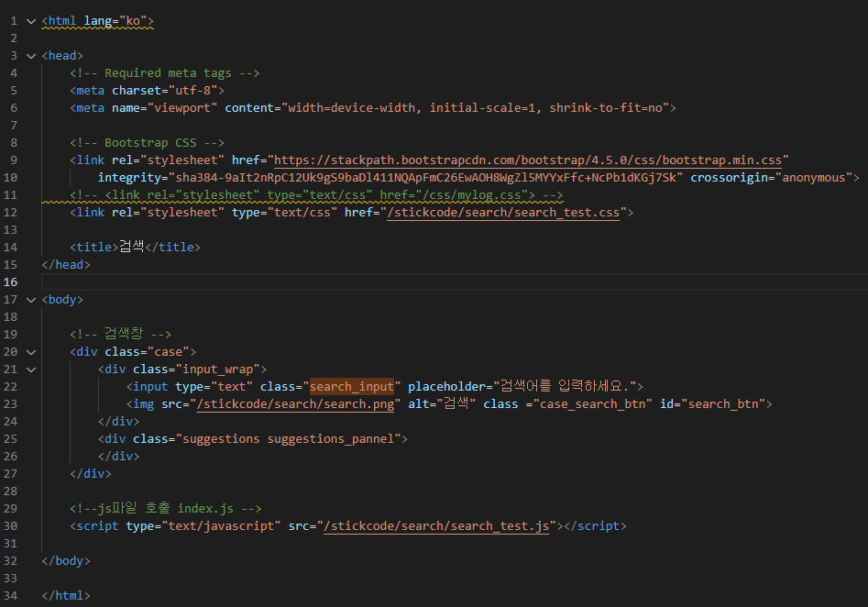
Task: Click the commented-out mylog.css link line
Action: (x=316, y=195)
